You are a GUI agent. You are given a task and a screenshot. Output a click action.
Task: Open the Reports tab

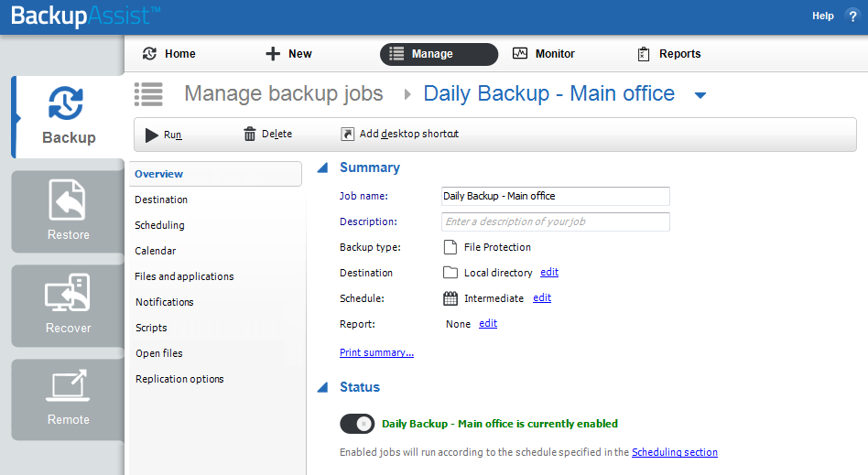668,54
